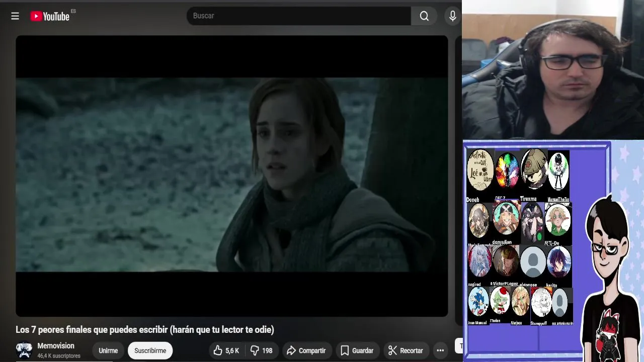Select the Joan Manuel Sonic avatar

click(x=478, y=302)
